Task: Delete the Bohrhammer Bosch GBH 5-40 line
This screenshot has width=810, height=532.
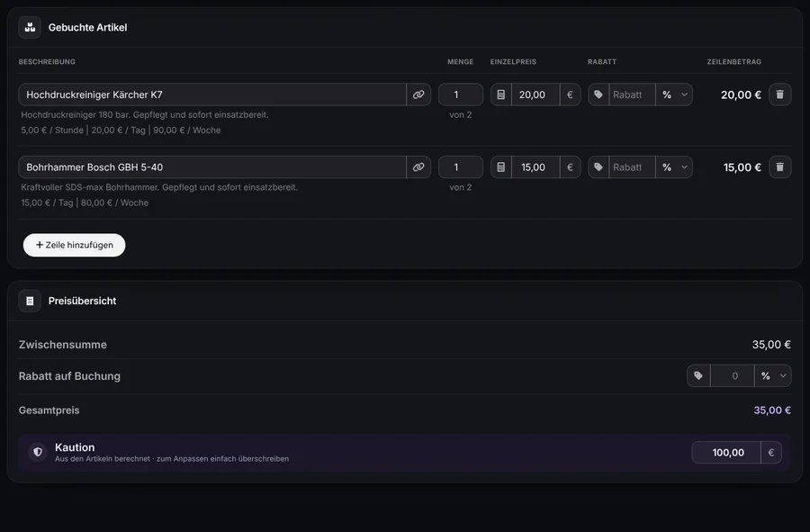Action: point(780,167)
